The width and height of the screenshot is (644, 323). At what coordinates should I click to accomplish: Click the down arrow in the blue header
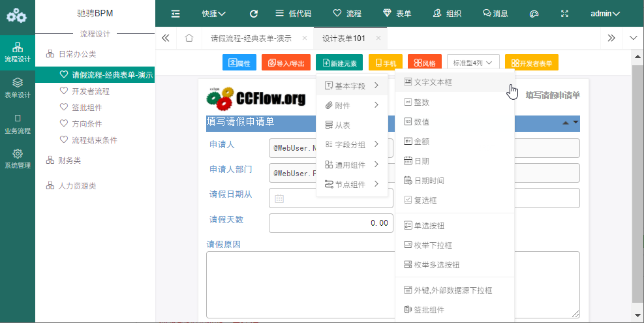[x=575, y=123]
